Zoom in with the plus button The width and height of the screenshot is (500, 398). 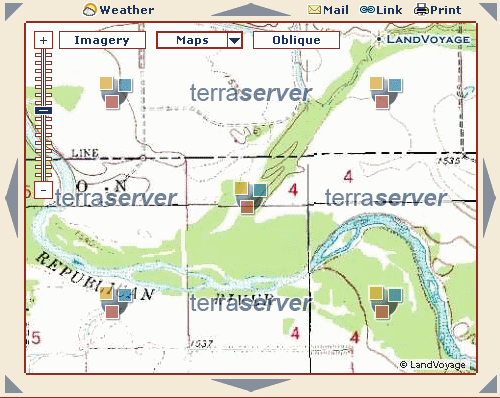pos(43,40)
